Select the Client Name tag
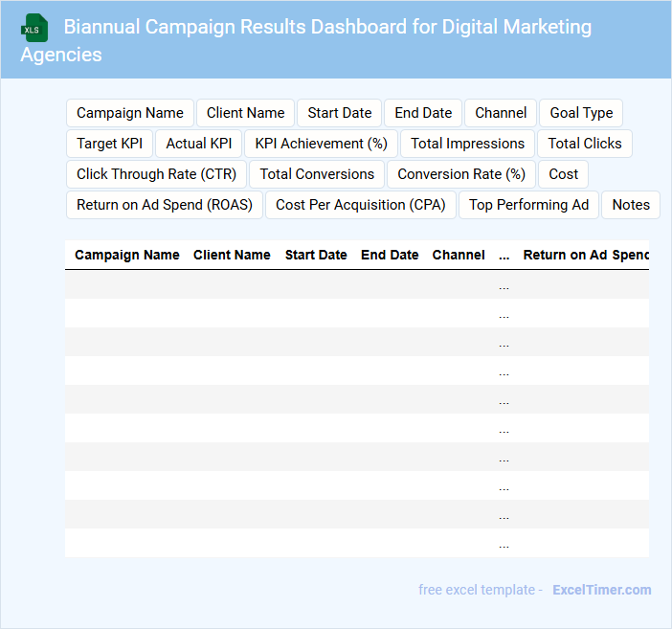This screenshot has width=672, height=629. click(246, 113)
